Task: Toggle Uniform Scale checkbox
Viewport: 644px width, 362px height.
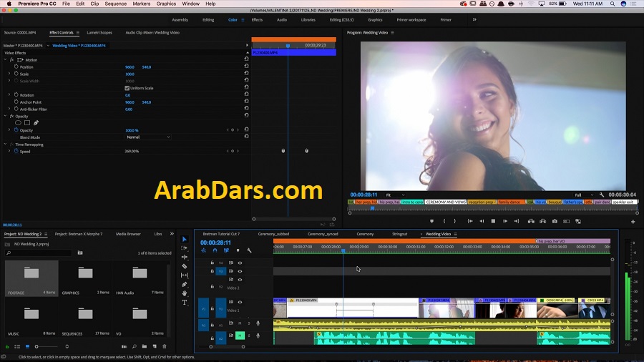Action: (x=127, y=88)
